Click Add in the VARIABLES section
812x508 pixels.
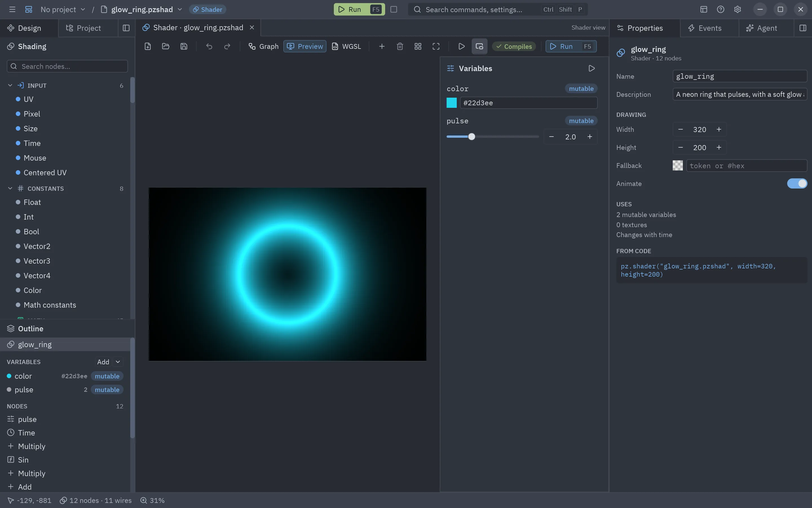click(103, 362)
